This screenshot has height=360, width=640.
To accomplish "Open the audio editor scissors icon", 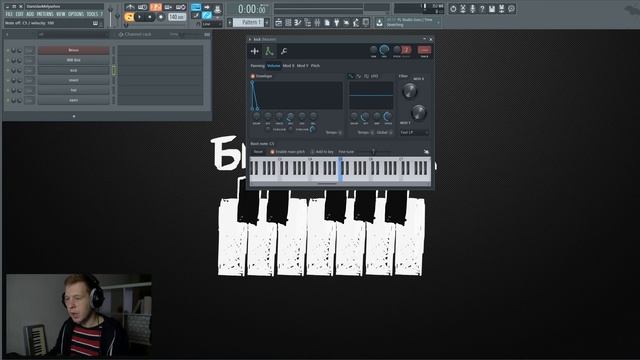I will [463, 9].
